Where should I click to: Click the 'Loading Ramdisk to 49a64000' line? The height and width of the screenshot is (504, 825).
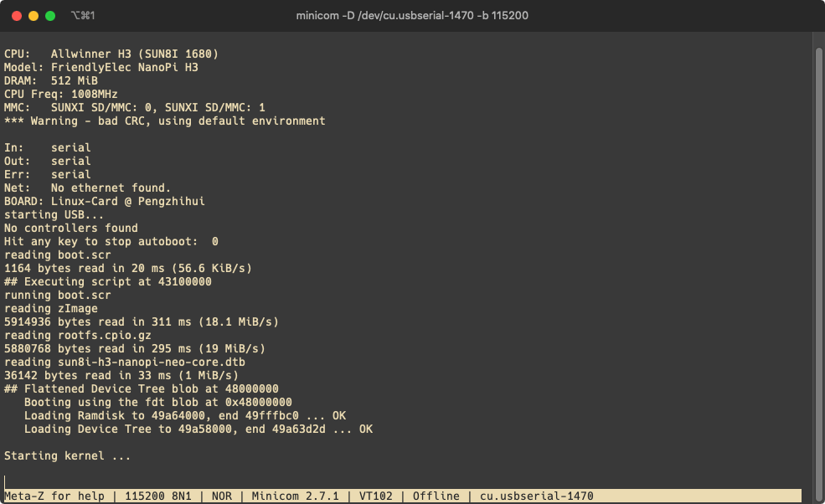coord(185,416)
